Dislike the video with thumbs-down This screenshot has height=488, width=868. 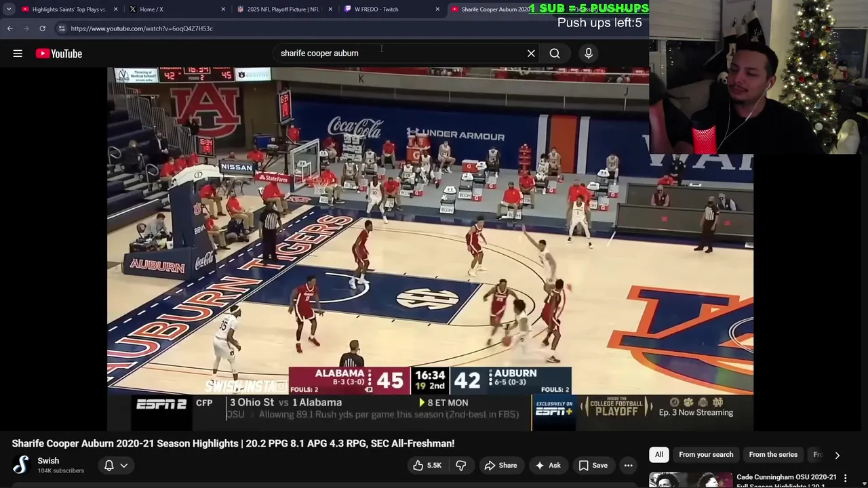click(x=461, y=466)
